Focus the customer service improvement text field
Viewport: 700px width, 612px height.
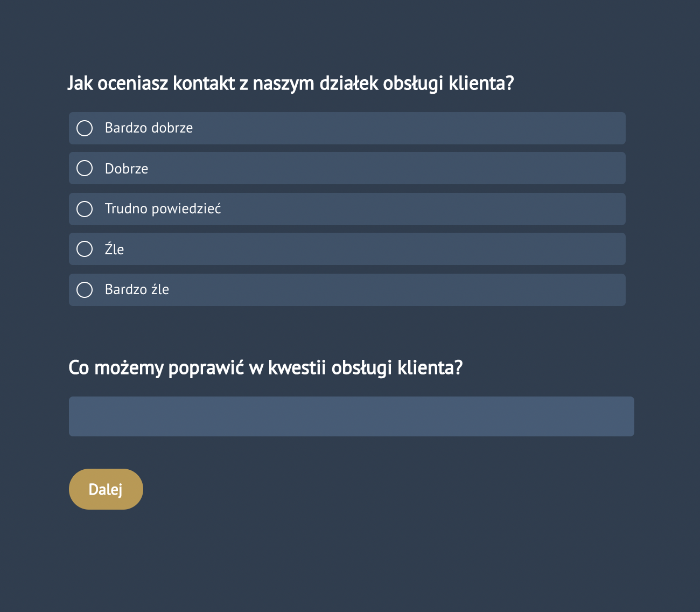(352, 416)
